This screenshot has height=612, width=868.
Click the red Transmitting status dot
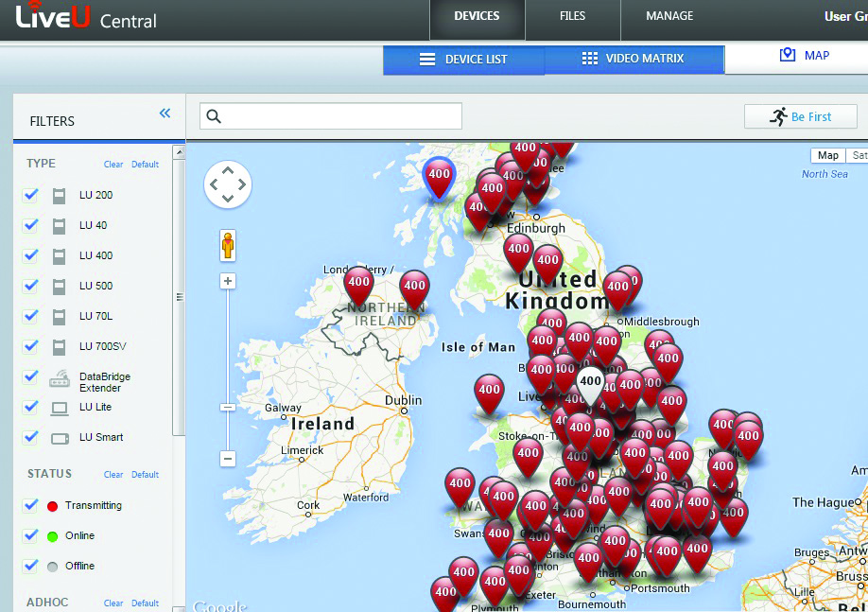53,506
